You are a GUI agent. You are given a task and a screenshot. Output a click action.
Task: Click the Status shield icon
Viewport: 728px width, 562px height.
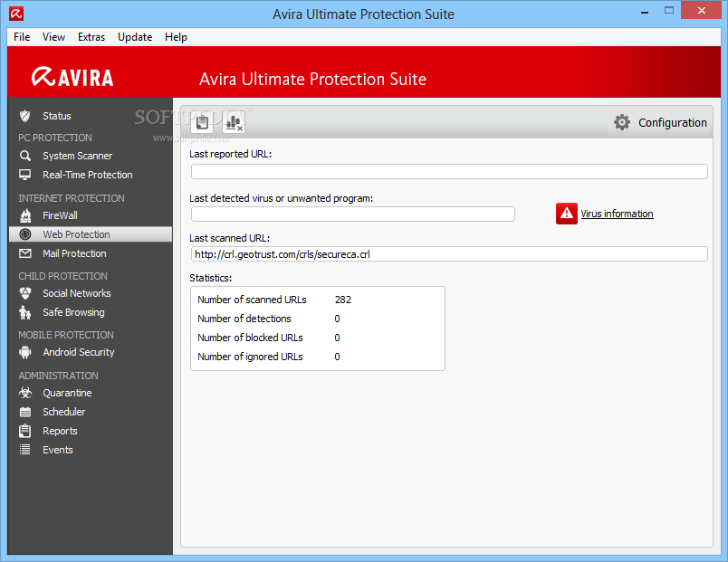pos(25,116)
